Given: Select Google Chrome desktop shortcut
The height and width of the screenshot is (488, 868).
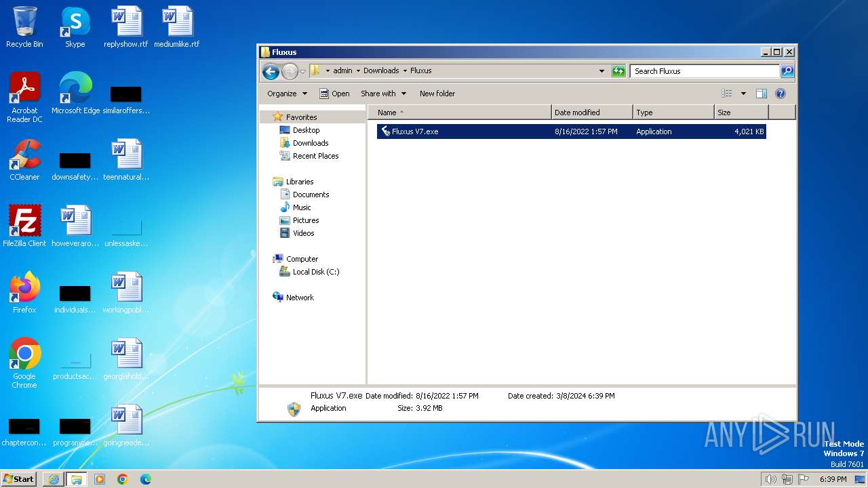Looking at the screenshot, I should (x=24, y=363).
